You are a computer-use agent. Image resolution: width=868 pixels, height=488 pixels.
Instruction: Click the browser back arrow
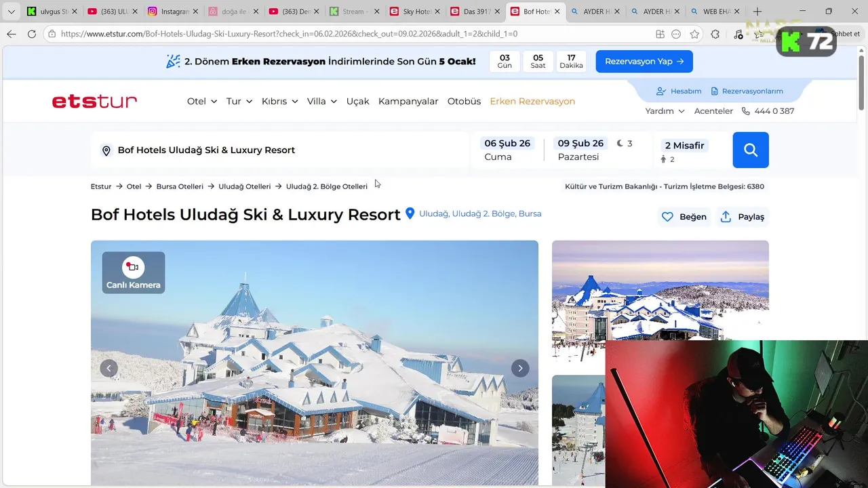pyautogui.click(x=12, y=34)
